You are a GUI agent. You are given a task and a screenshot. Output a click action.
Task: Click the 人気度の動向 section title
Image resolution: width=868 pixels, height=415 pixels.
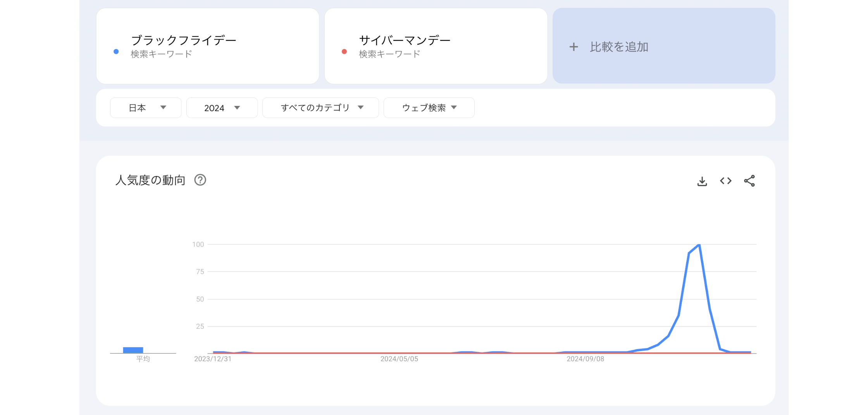point(150,180)
